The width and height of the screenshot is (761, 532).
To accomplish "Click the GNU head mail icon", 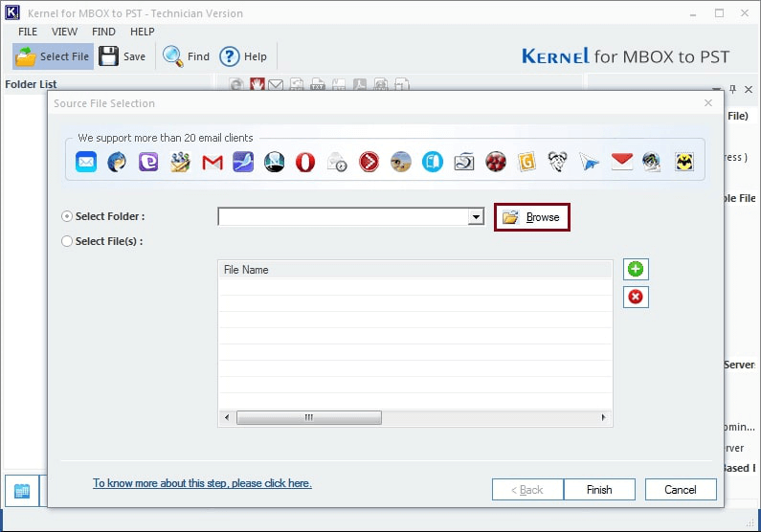I will [558, 162].
